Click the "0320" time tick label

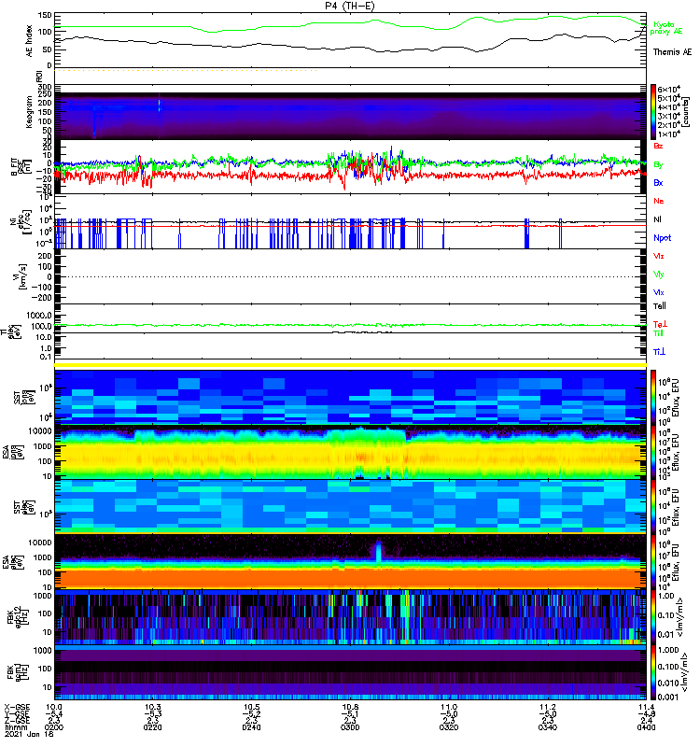coord(449,727)
